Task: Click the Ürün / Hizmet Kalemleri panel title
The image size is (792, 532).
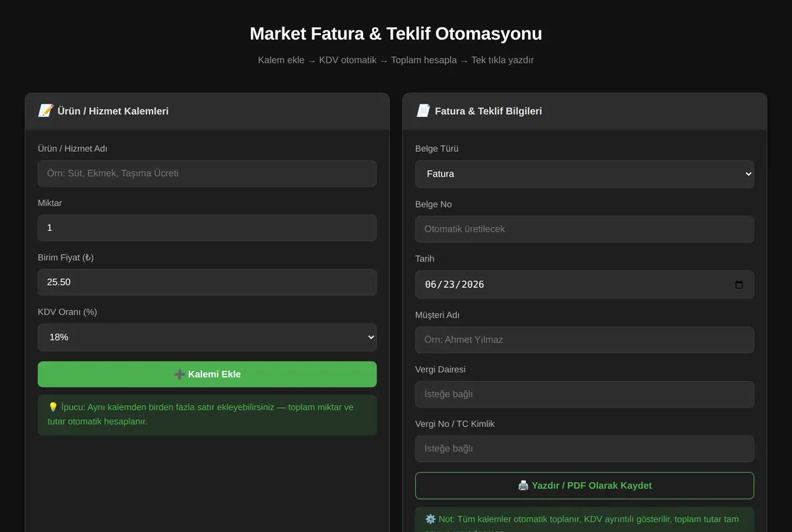Action: tap(113, 111)
